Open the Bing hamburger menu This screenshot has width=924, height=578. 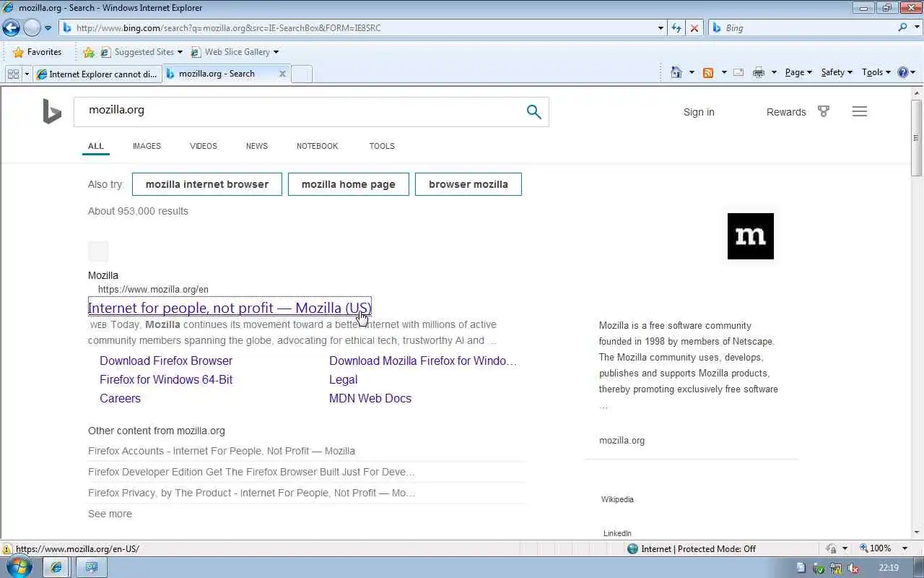860,111
